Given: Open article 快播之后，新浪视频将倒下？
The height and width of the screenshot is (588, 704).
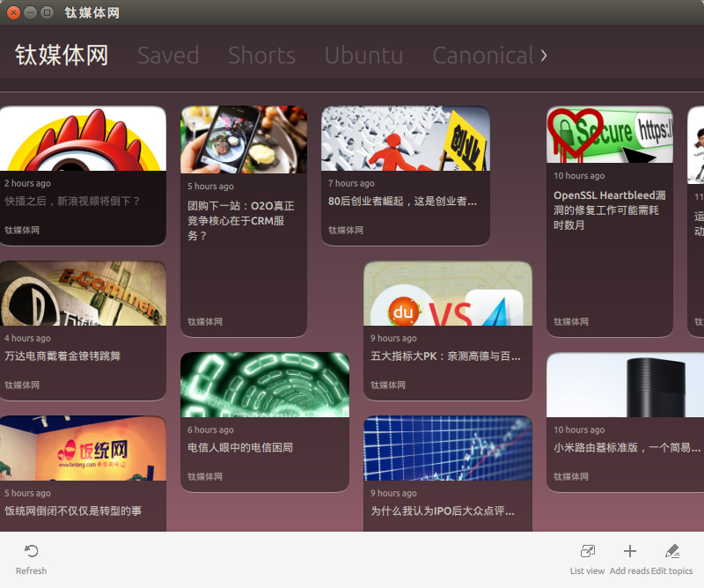Looking at the screenshot, I should tap(72, 202).
